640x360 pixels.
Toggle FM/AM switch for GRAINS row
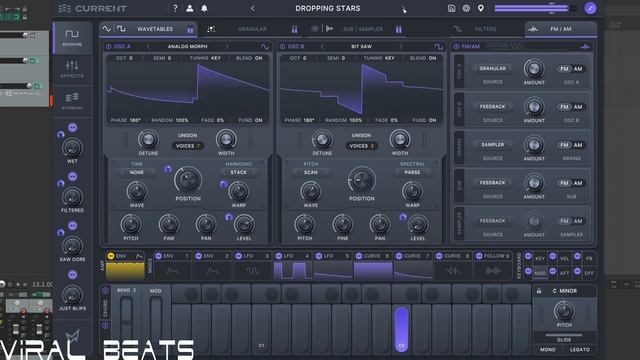(571, 145)
